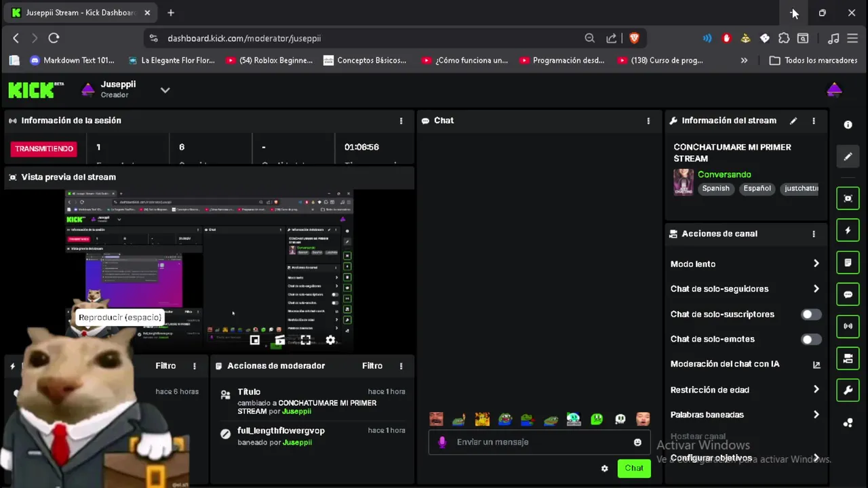Edit stream info with the pencil icon
Viewport: 868px width, 488px height.
tap(793, 121)
